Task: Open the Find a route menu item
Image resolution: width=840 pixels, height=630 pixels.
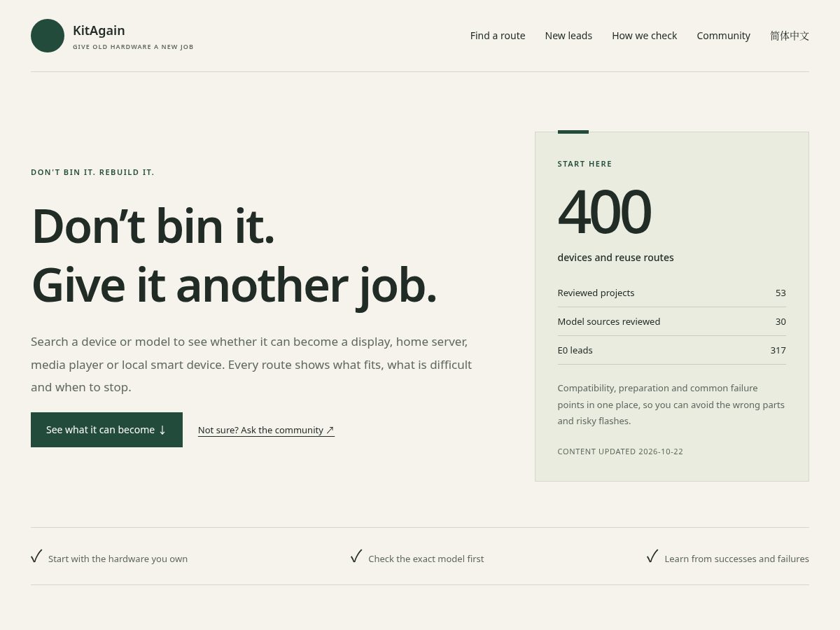Action: [x=498, y=36]
